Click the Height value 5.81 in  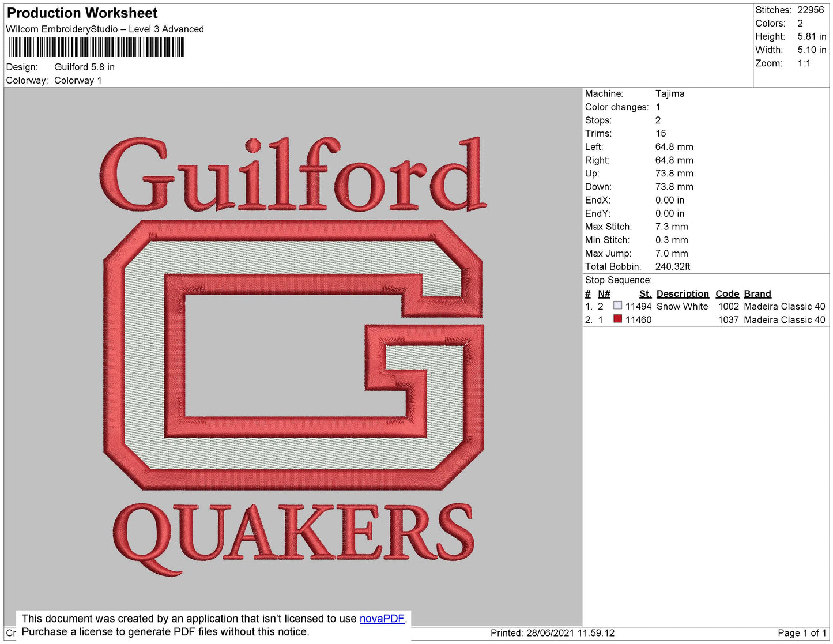(812, 37)
